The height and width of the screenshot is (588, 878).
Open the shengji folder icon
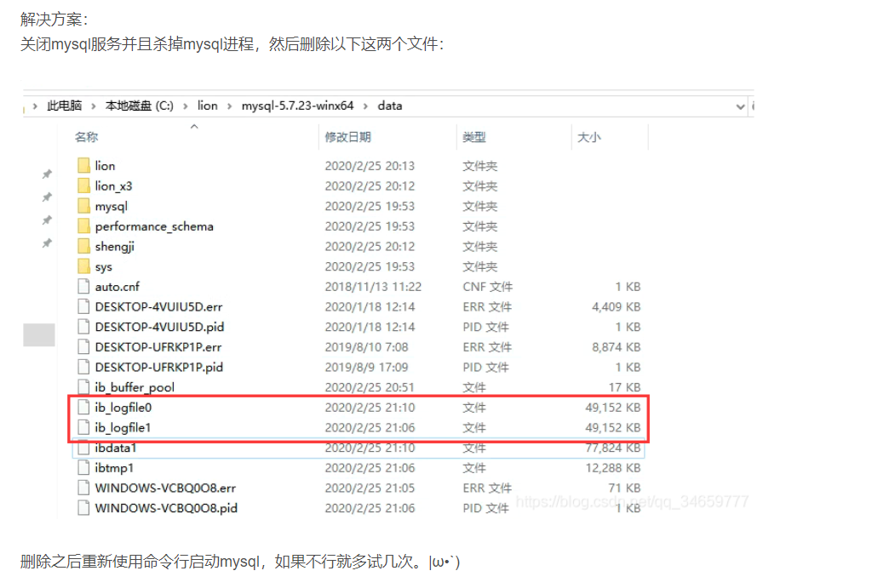tap(85, 246)
